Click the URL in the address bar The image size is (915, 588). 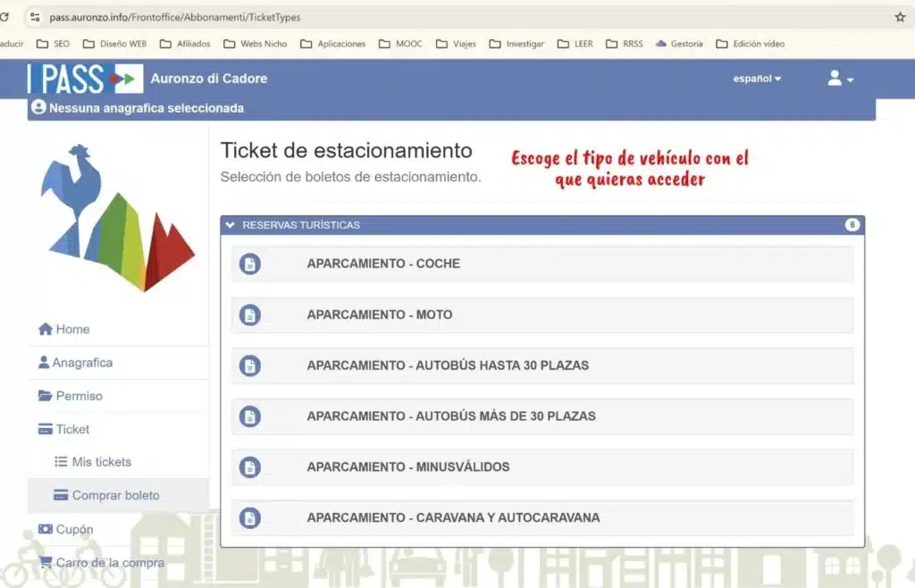pos(175,18)
